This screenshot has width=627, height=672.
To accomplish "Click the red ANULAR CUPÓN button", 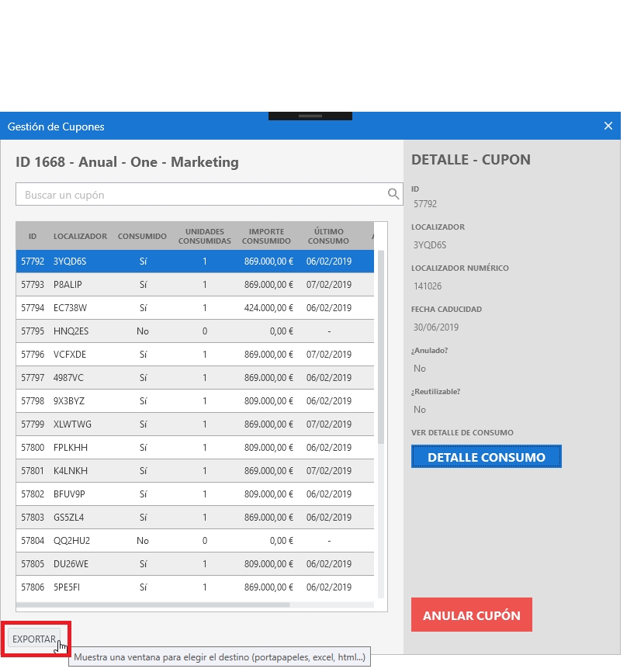I will point(472,615).
